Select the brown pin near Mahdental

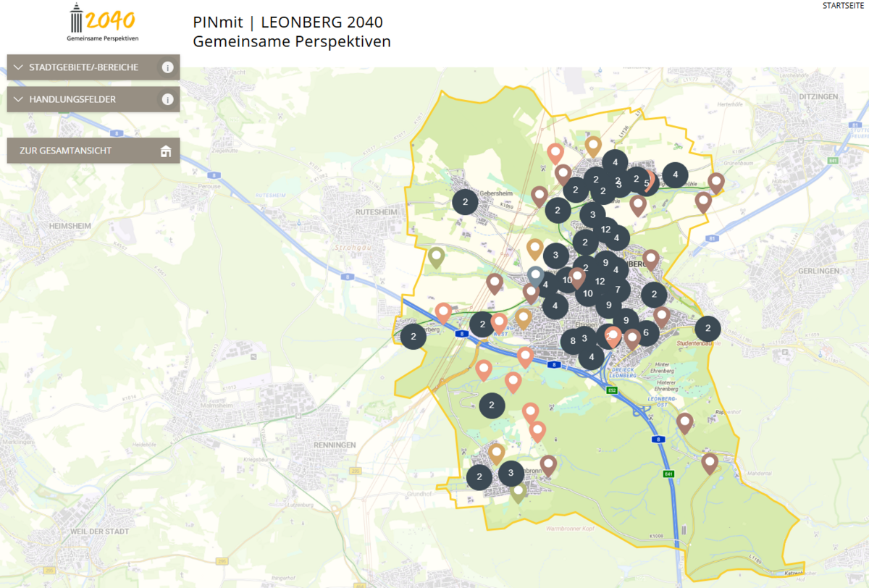coord(709,462)
